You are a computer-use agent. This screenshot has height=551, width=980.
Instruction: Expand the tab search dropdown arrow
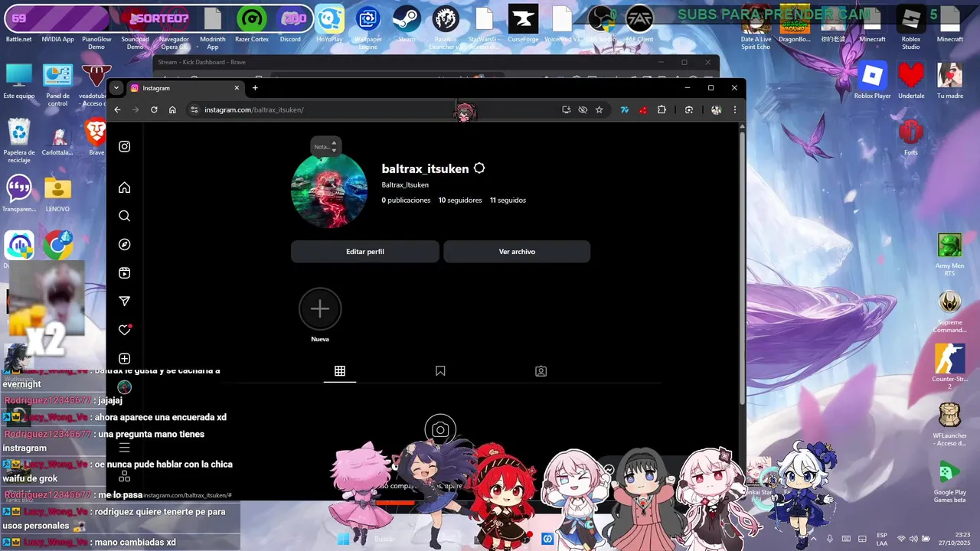click(116, 88)
